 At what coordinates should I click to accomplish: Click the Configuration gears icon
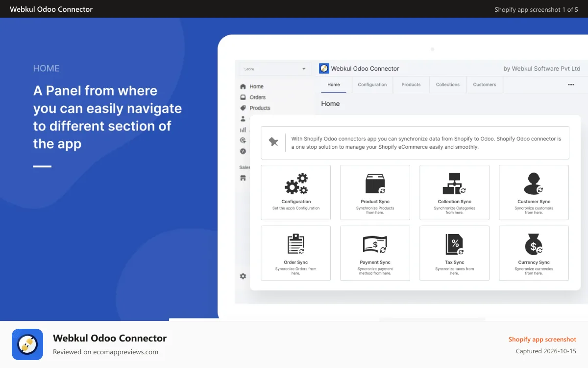(296, 184)
